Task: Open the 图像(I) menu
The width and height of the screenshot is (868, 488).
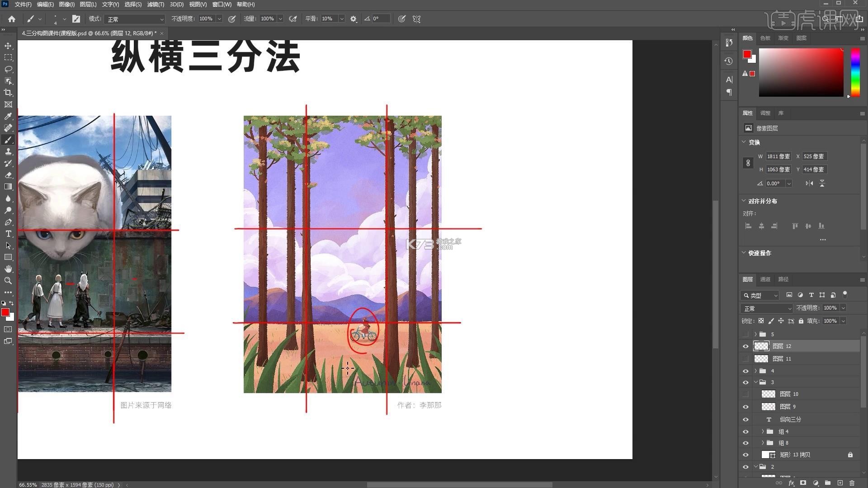Action: [x=66, y=5]
